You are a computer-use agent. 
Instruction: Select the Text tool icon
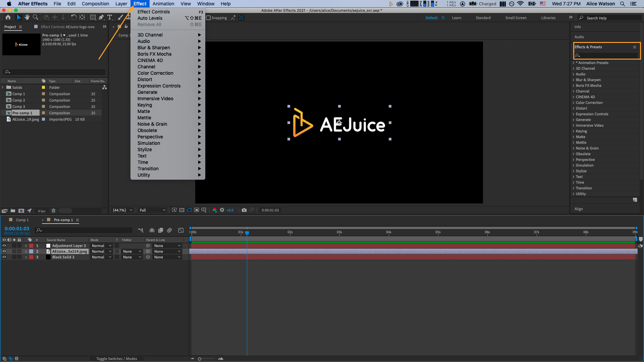pos(109,17)
